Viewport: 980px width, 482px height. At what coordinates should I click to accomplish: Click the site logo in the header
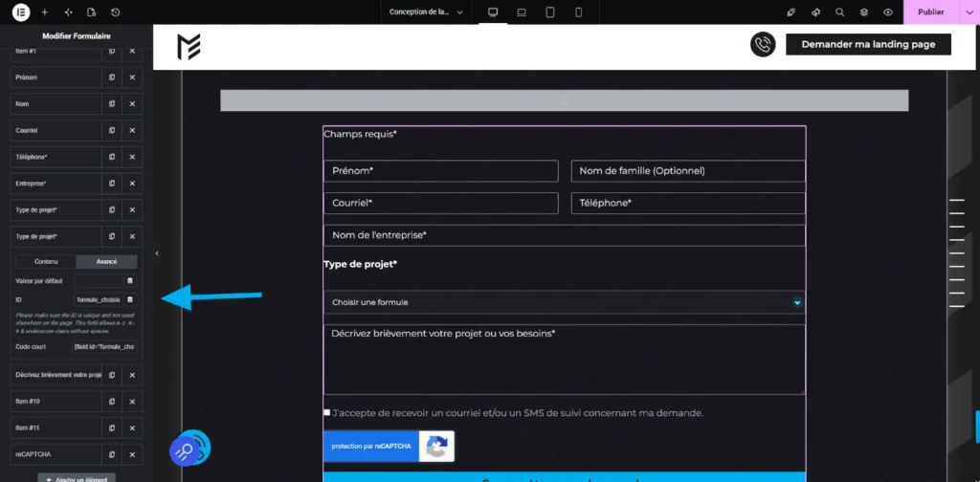pyautogui.click(x=189, y=47)
